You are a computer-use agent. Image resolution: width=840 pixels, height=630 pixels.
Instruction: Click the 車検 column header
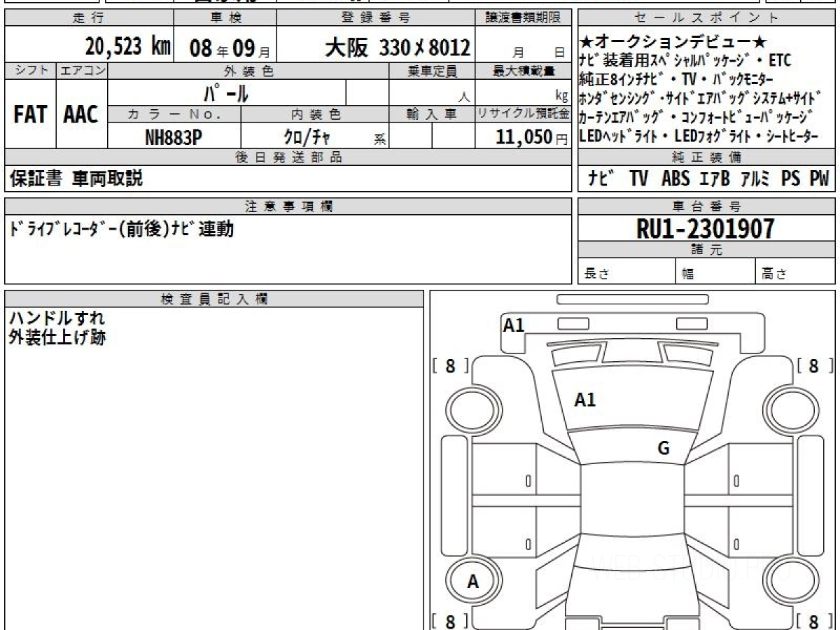[x=226, y=18]
